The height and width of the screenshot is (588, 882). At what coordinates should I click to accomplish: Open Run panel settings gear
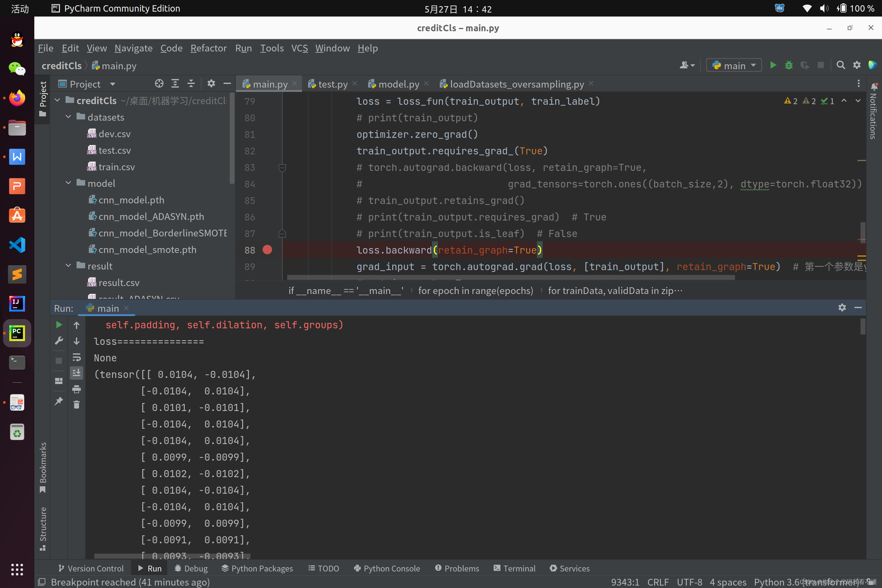(842, 308)
